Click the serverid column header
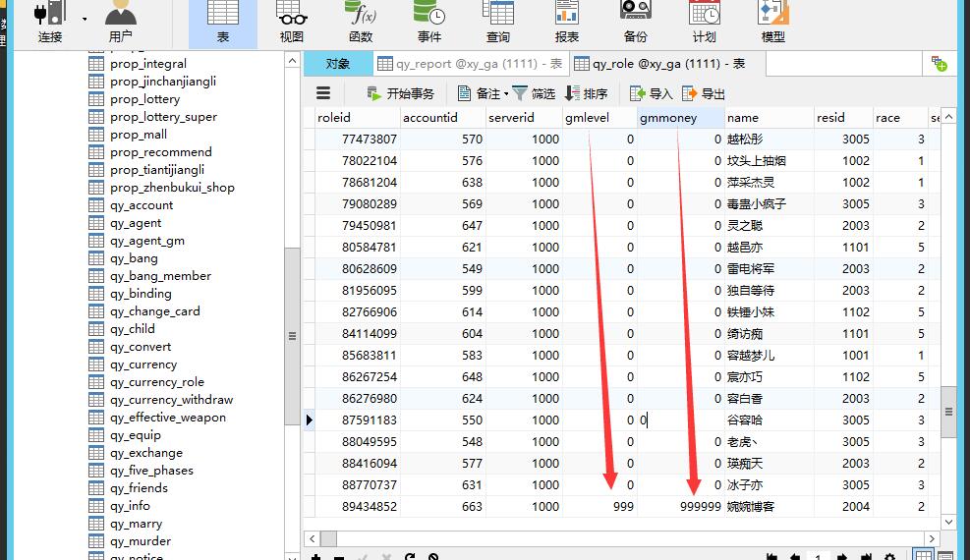 524,118
